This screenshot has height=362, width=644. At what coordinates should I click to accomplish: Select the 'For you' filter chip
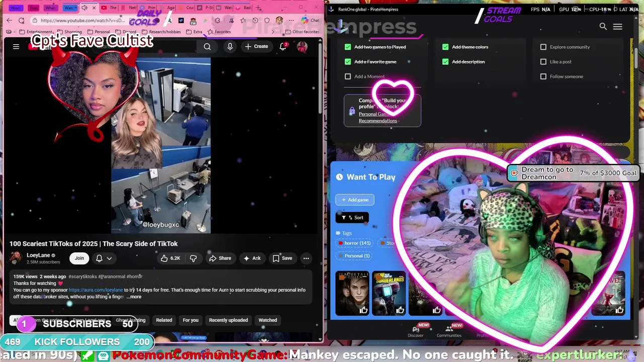(191, 320)
